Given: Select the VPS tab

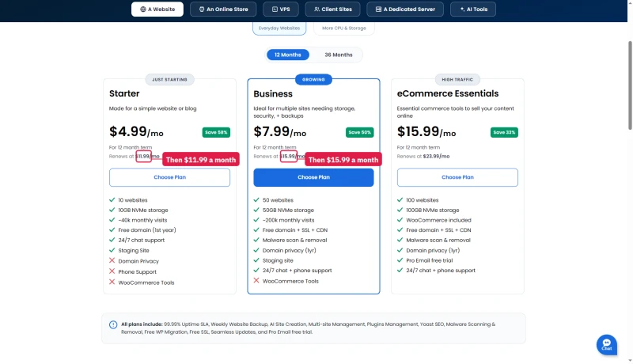Looking at the screenshot, I should pos(281,9).
